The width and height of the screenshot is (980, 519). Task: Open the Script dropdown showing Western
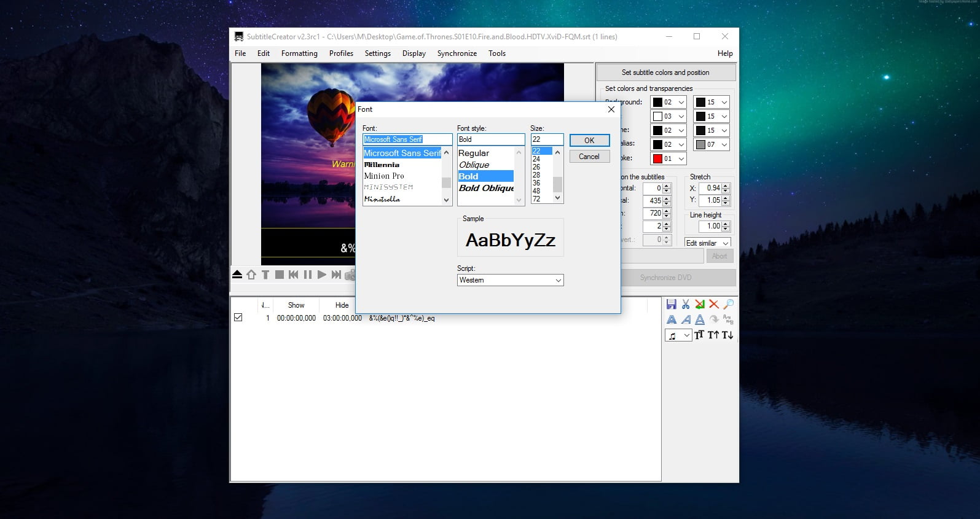tap(510, 280)
